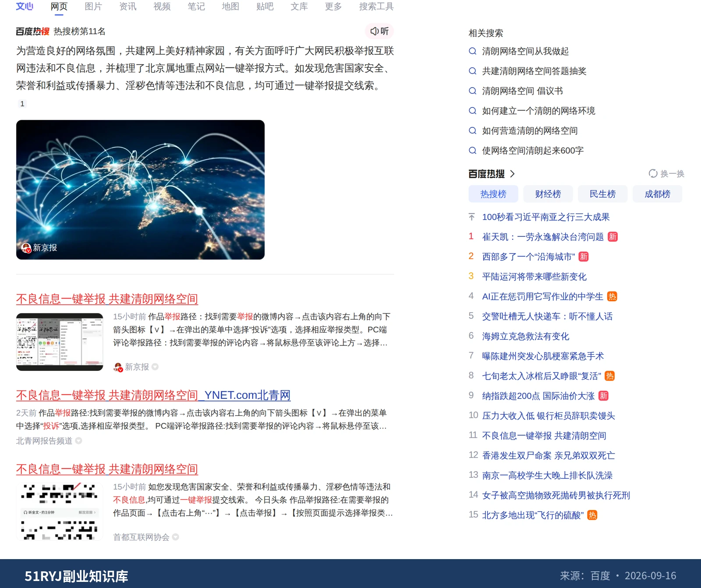
Task: Open 香港发生双尸命案 topic
Action: point(549,455)
